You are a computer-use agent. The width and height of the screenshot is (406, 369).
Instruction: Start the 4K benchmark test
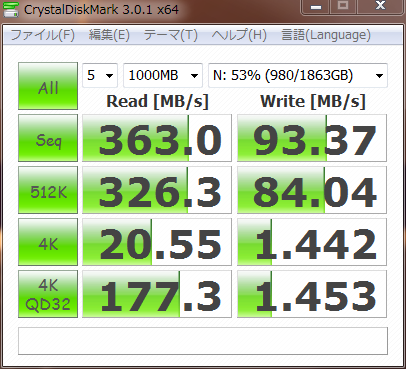point(48,242)
